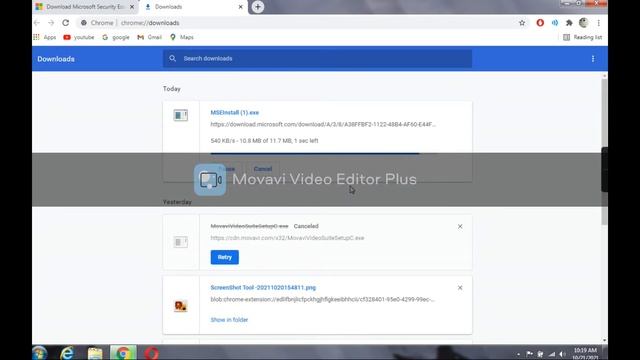This screenshot has height=360, width=640.
Task: Open Opera from the taskbar
Action: 151,353
